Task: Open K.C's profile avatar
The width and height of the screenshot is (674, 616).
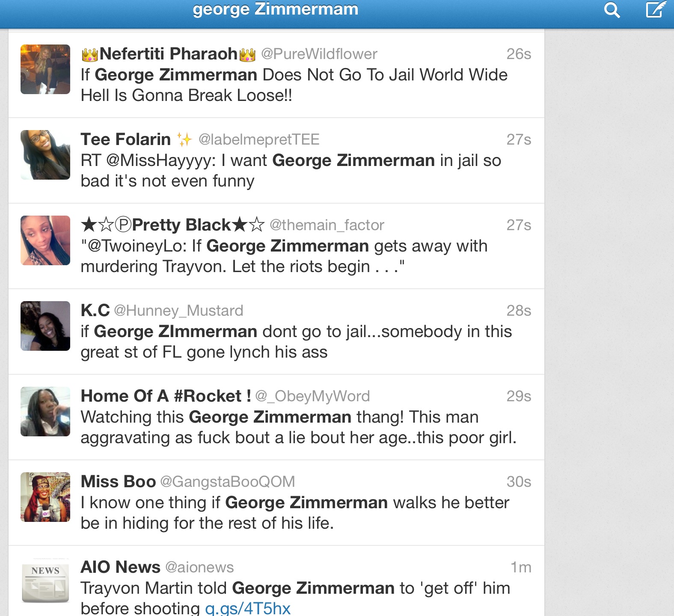Action: 45,326
